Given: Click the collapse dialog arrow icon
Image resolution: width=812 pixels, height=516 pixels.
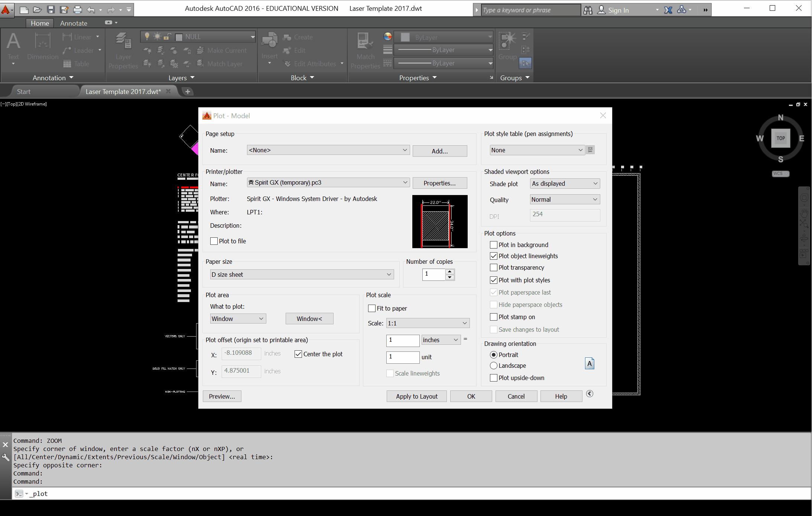Looking at the screenshot, I should 589,394.
